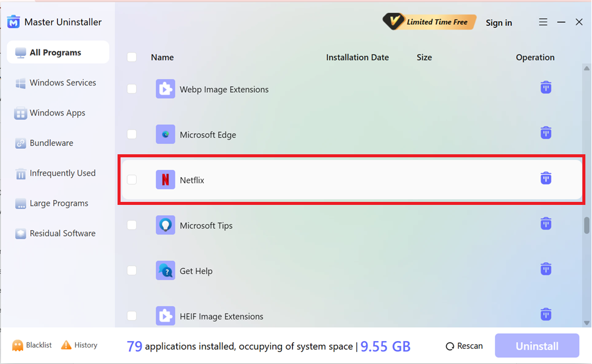Image resolution: width=592 pixels, height=364 pixels.
Task: Switch to Windows Apps category
Action: (x=57, y=113)
